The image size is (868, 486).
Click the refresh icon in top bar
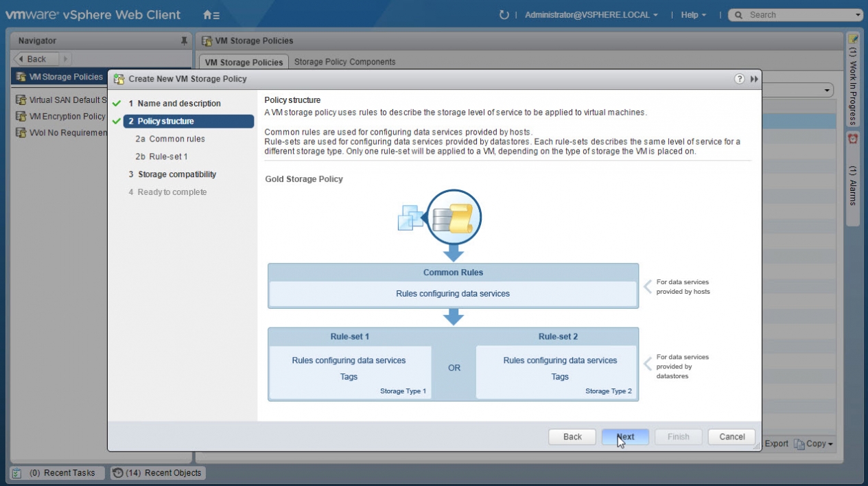tap(504, 14)
